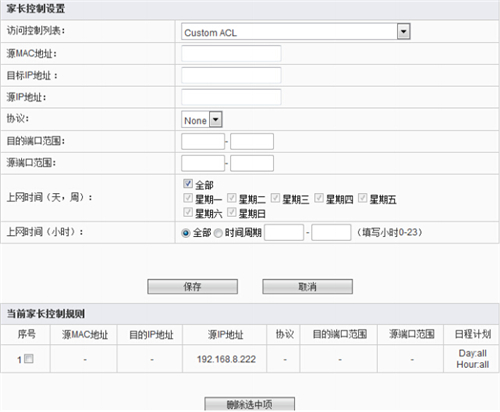
Task: Click the 源MAC地址 column header
Action: (x=85, y=335)
